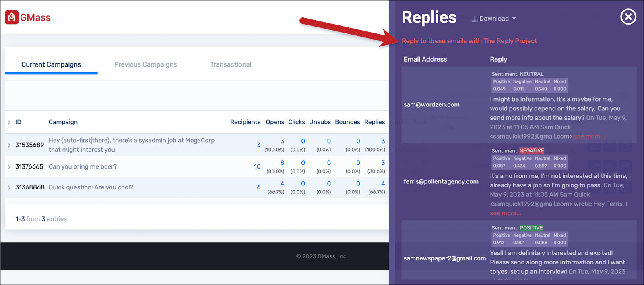Viewport: 644px width, 285px height.
Task: Open recipients count 3 for sysadmin job campaign
Action: (x=259, y=145)
